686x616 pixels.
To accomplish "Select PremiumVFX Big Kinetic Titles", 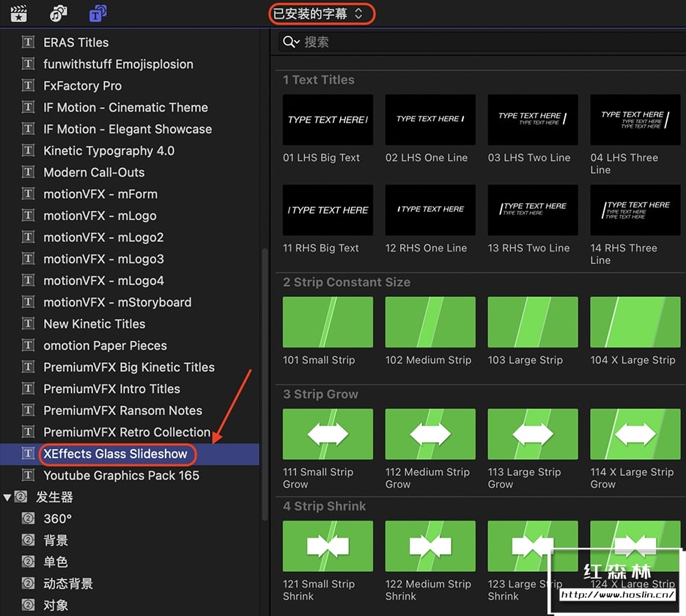I will [130, 367].
